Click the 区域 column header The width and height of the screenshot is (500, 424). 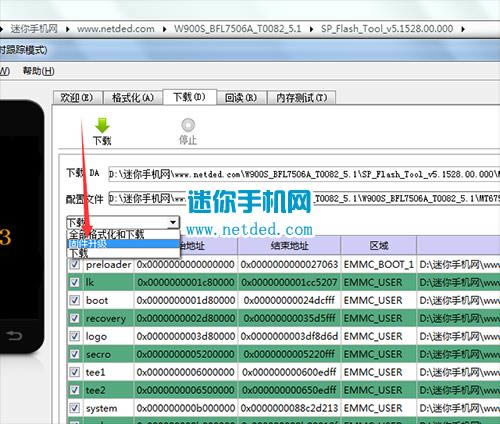[x=379, y=246]
